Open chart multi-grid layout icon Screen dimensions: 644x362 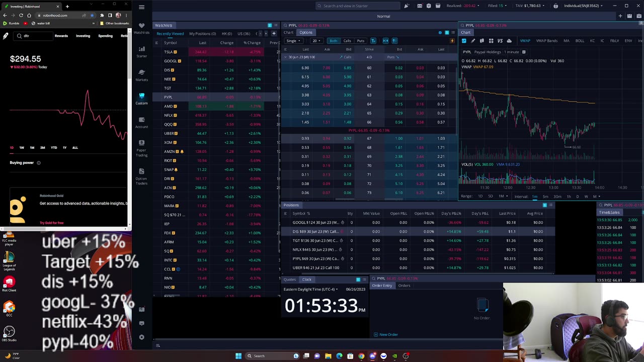tap(491, 41)
